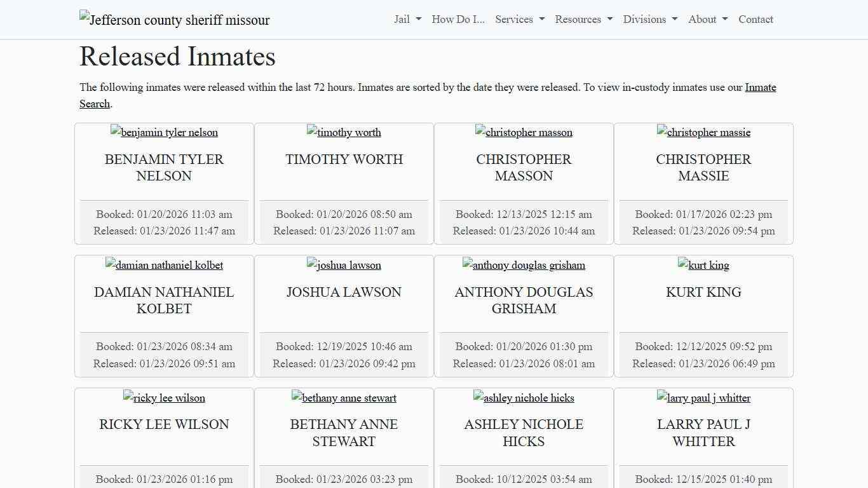Select Larry Paul J Whitter's photo
This screenshot has height=488, width=868.
click(703, 398)
